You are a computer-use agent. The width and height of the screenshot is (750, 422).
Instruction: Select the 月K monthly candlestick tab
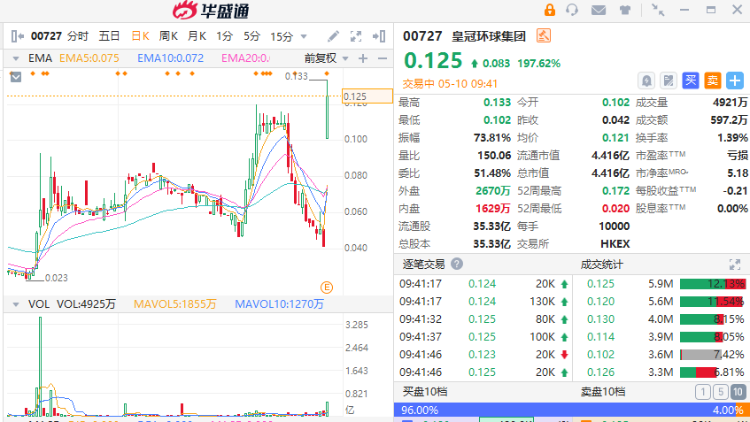(x=197, y=36)
